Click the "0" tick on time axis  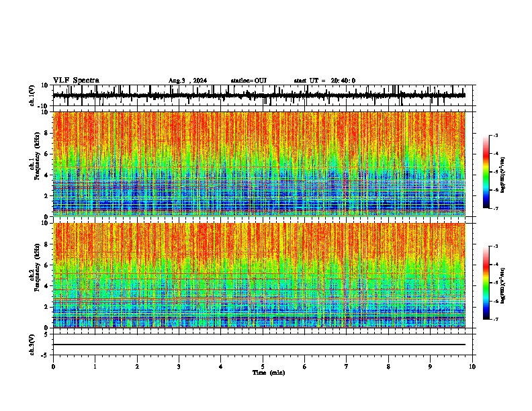pyautogui.click(x=53, y=367)
